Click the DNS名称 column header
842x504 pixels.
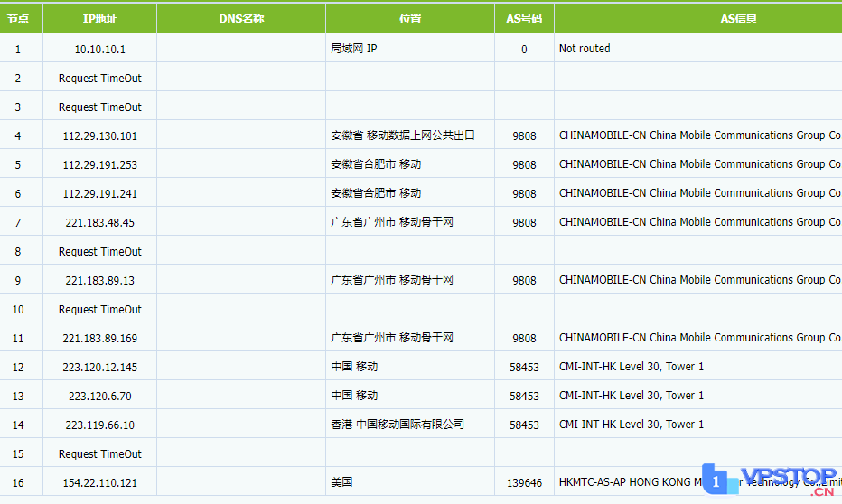coord(241,19)
